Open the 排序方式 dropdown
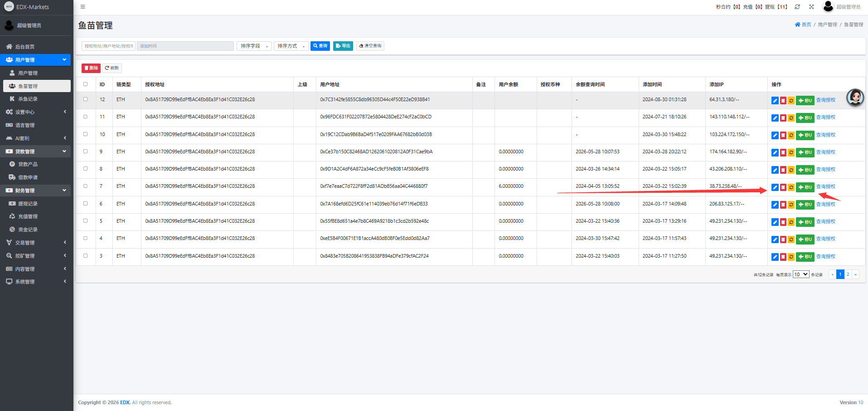The width and height of the screenshot is (868, 411). (291, 46)
